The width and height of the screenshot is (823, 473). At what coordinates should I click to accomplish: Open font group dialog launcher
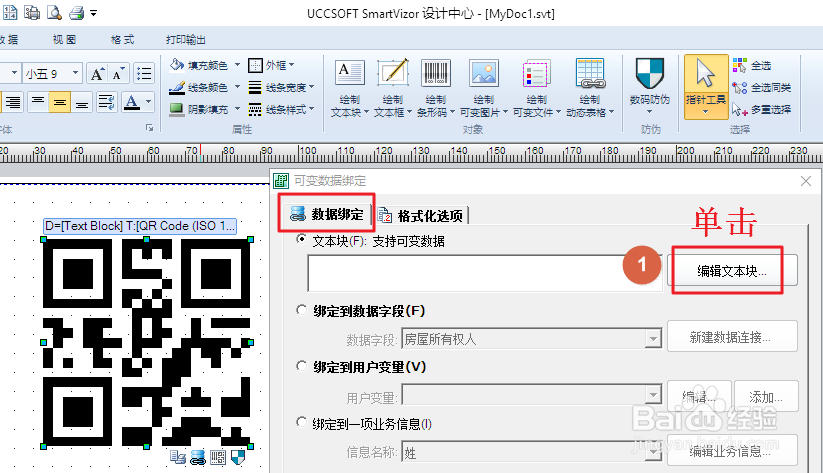point(150,128)
